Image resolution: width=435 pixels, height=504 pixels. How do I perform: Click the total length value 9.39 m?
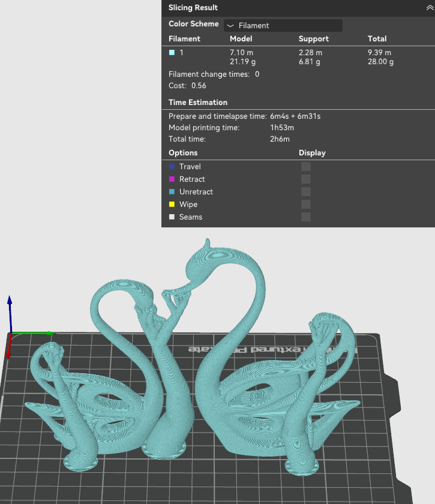[379, 52]
